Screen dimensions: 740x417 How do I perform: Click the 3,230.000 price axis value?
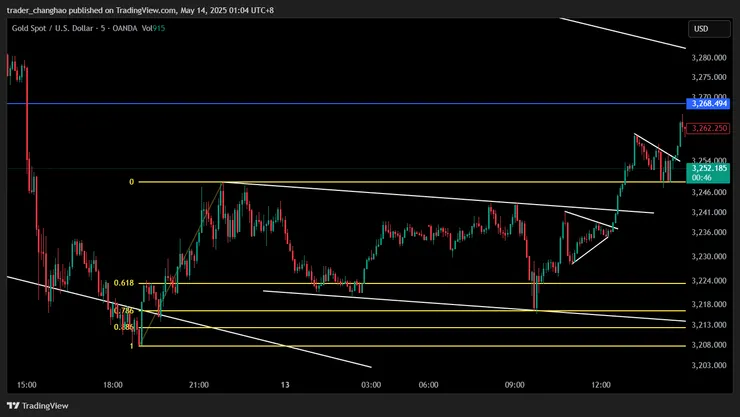tap(709, 257)
